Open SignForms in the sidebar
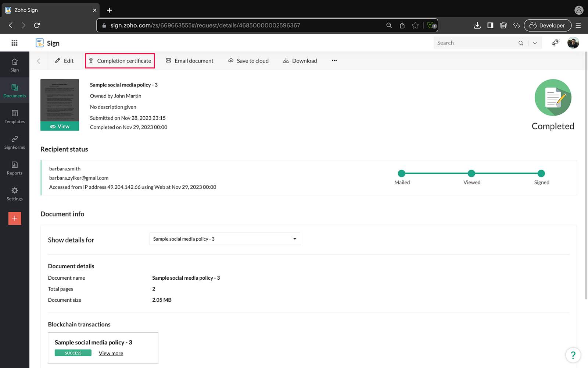 coord(15,142)
